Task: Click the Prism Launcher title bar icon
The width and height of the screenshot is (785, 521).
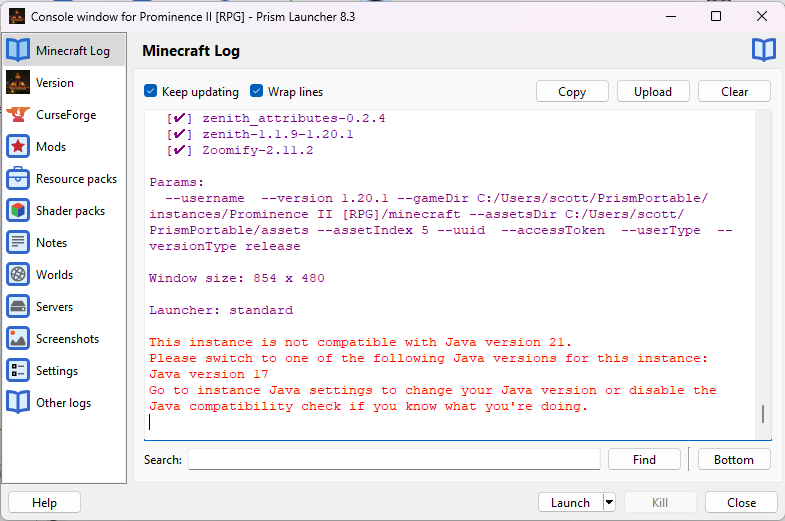Action: coord(17,17)
